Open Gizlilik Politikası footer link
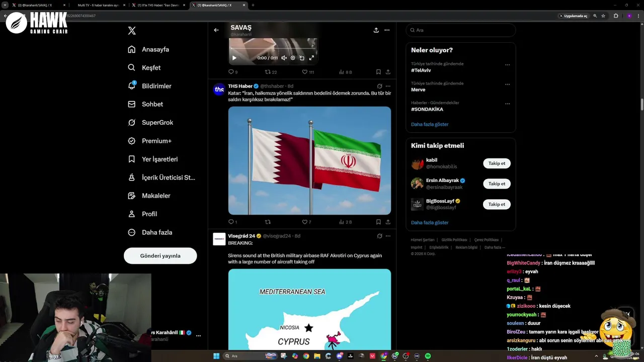 (454, 240)
